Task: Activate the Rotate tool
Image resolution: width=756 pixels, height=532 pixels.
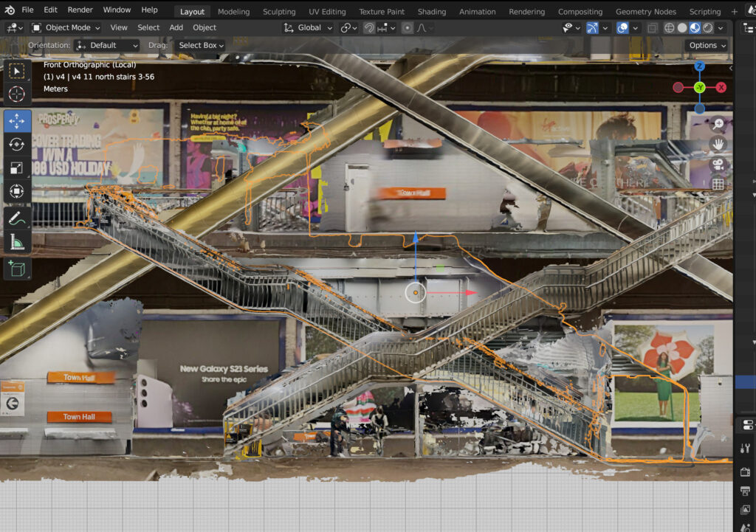Action: [17, 144]
